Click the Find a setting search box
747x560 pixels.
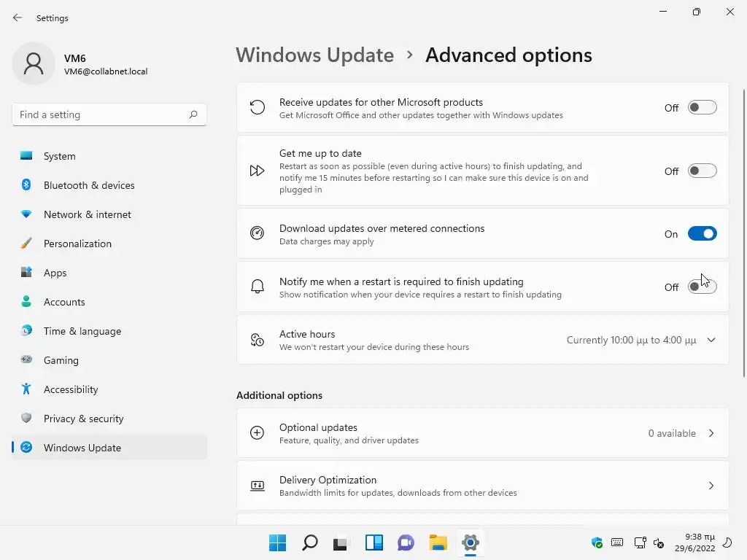pos(109,114)
